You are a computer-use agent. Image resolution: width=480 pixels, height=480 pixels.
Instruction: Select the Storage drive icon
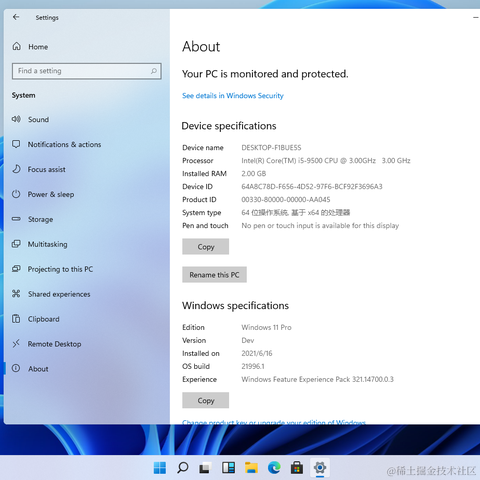(x=16, y=219)
